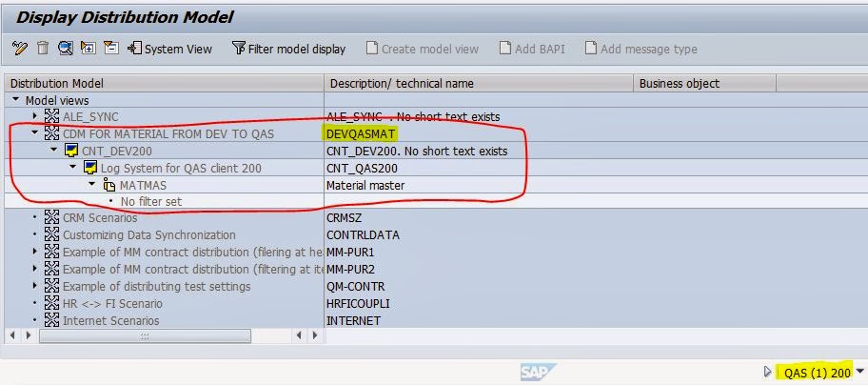Expand the ALE_SYNC model view
Screen dimensions: 868x385
point(35,117)
